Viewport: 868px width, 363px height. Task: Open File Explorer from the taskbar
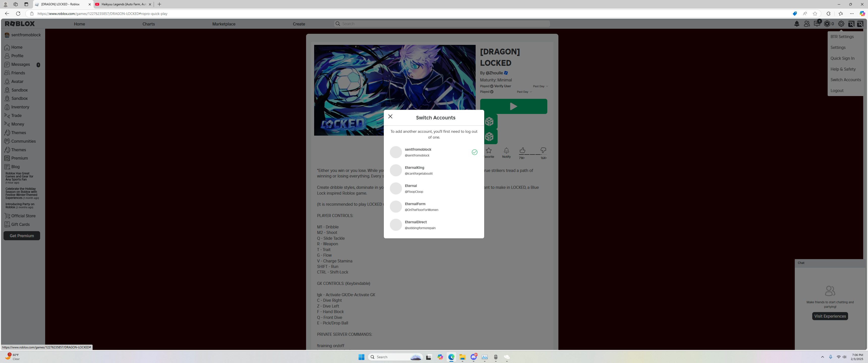[462, 357]
